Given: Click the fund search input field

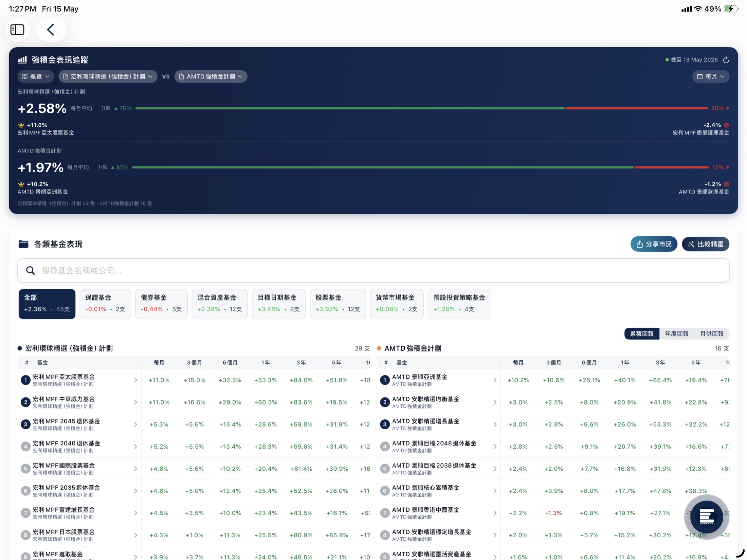Looking at the screenshot, I should coord(373,270).
